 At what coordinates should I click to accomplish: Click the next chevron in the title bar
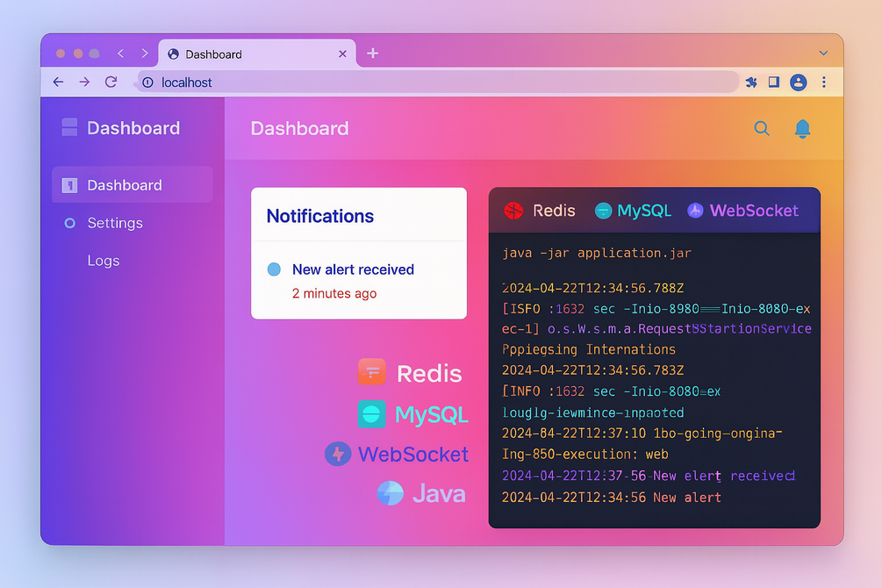coord(145,53)
